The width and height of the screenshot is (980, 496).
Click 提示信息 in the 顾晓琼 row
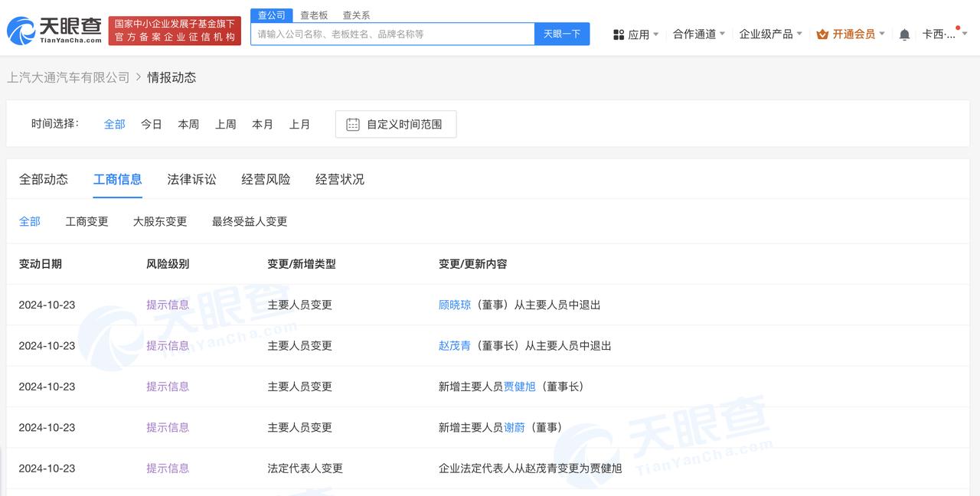click(168, 305)
